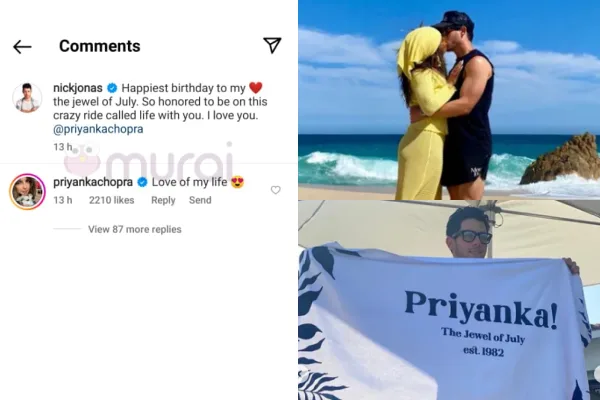
Task: Click the heart-eyes emoji in comment
Action: 238,182
